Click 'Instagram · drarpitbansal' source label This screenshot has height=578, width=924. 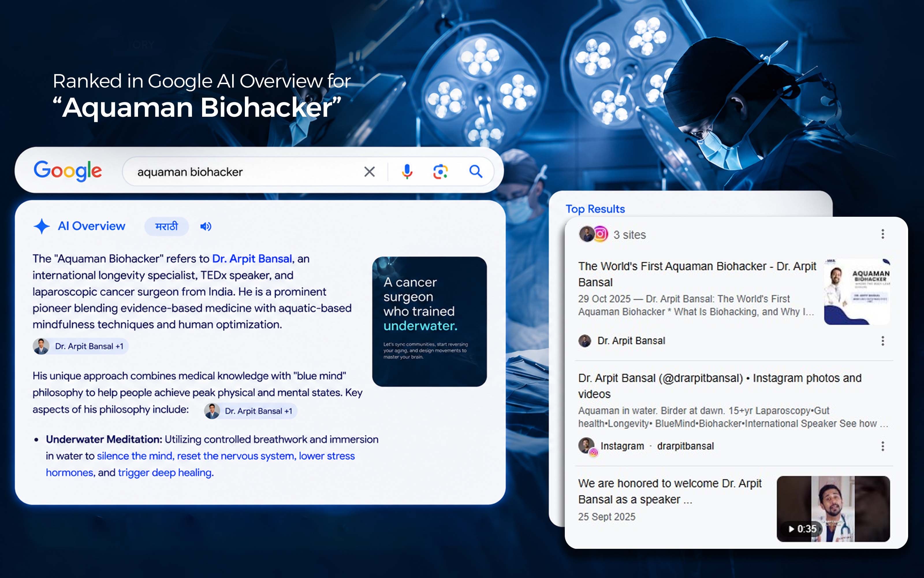pyautogui.click(x=657, y=446)
